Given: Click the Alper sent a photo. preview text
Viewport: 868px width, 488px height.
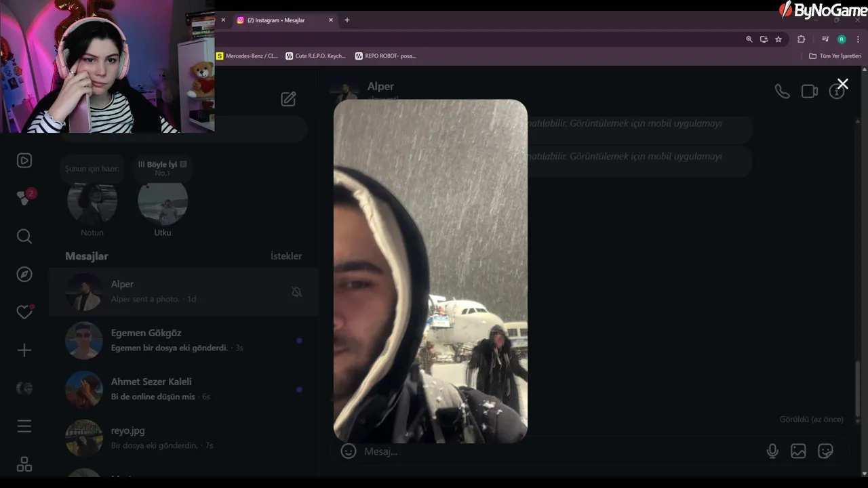Looking at the screenshot, I should pyautogui.click(x=145, y=299).
